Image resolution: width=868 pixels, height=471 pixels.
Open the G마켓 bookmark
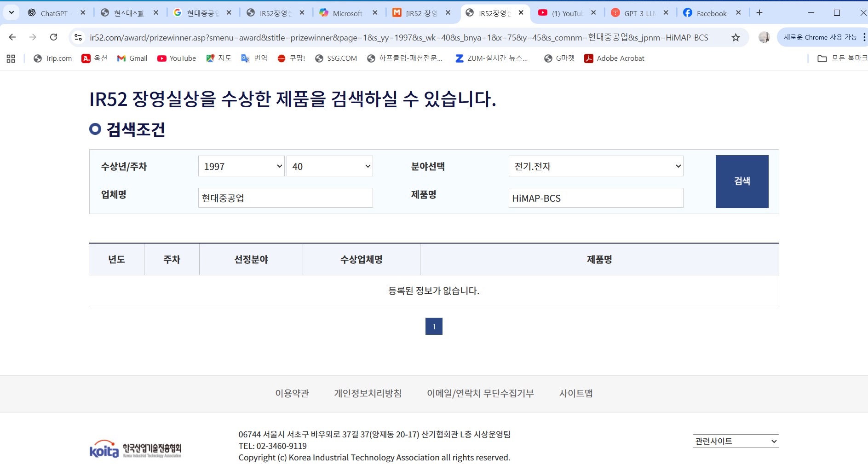(x=559, y=58)
